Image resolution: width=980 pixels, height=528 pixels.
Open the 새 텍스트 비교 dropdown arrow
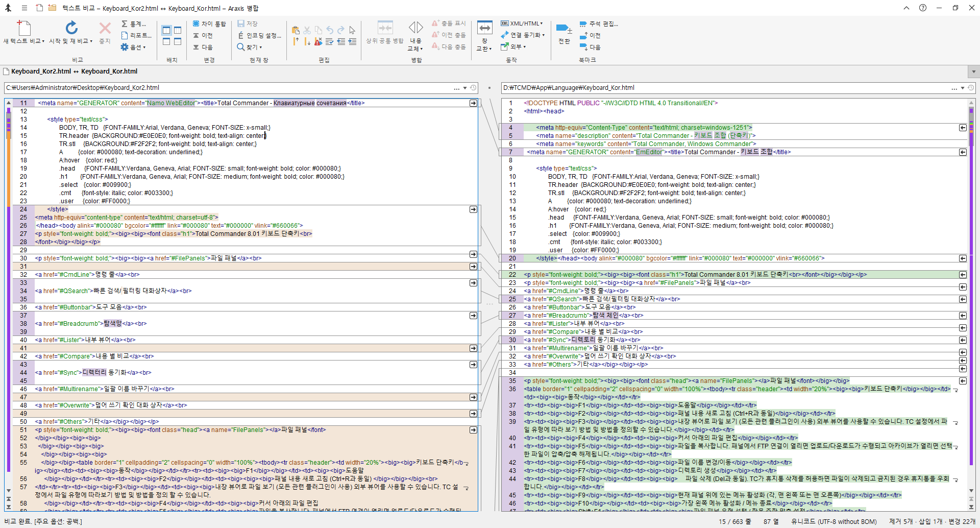click(43, 41)
